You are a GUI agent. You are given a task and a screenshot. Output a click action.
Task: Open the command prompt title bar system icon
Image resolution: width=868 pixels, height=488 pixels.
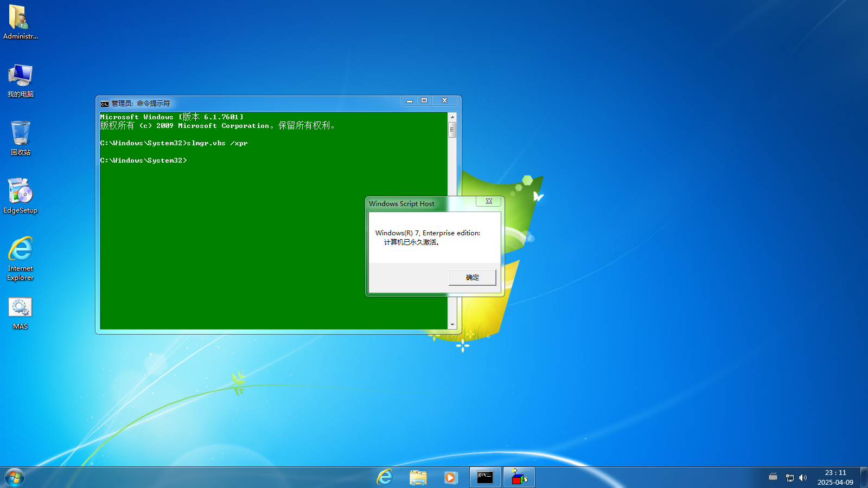[105, 104]
